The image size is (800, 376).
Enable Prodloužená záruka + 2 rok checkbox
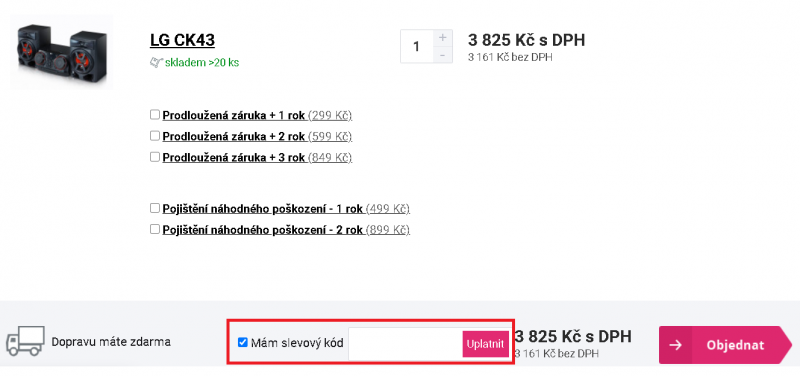tap(155, 136)
